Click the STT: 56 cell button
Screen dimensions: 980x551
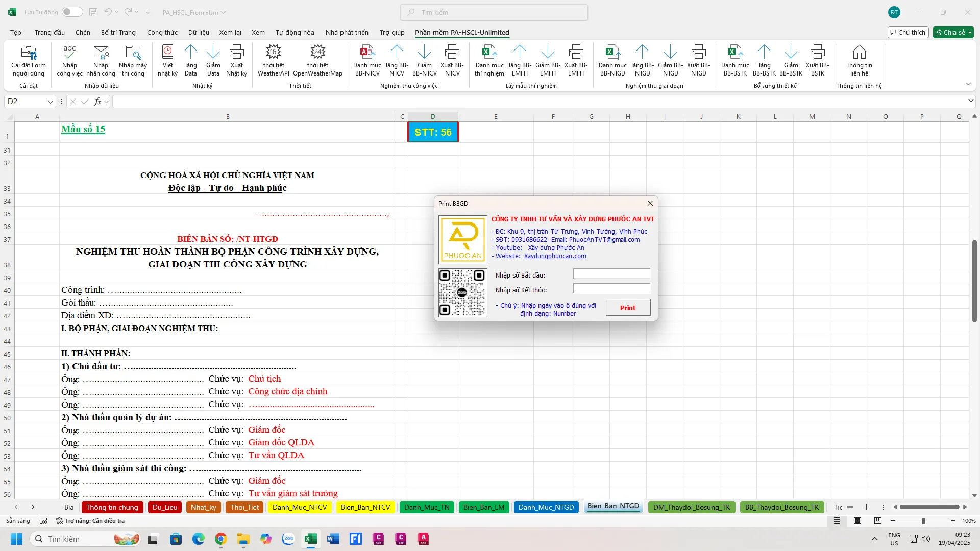coord(433,132)
